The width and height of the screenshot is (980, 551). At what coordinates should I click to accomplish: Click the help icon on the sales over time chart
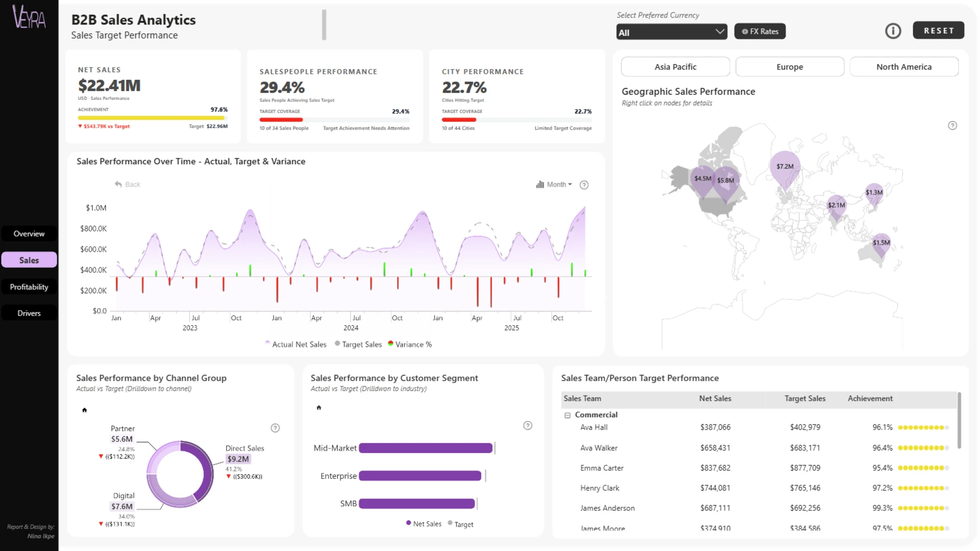[584, 185]
